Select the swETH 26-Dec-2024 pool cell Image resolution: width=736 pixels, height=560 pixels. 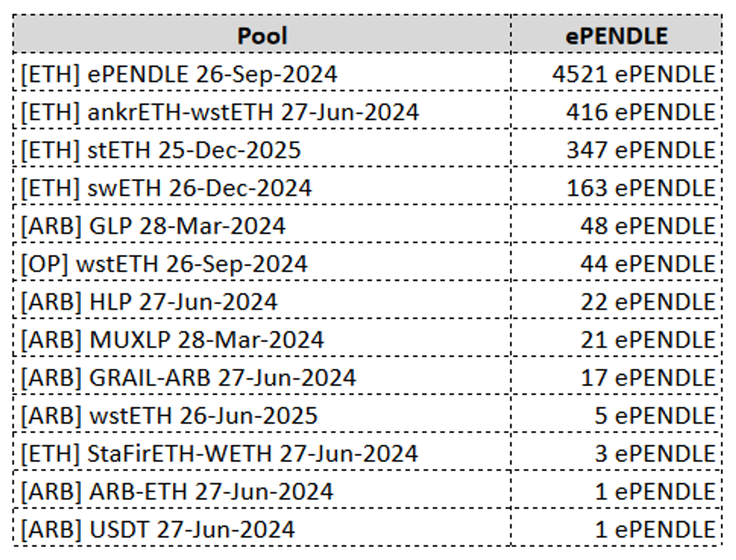click(x=166, y=188)
